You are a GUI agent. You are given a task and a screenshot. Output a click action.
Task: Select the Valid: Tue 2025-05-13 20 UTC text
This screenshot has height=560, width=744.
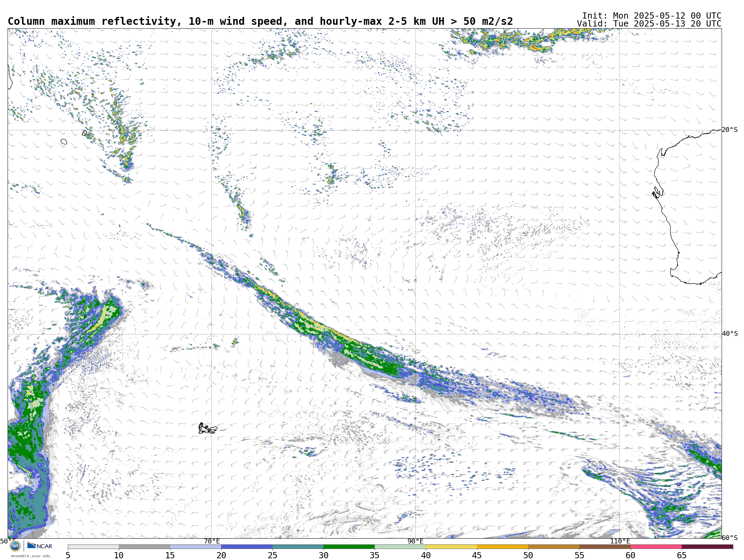(x=649, y=24)
